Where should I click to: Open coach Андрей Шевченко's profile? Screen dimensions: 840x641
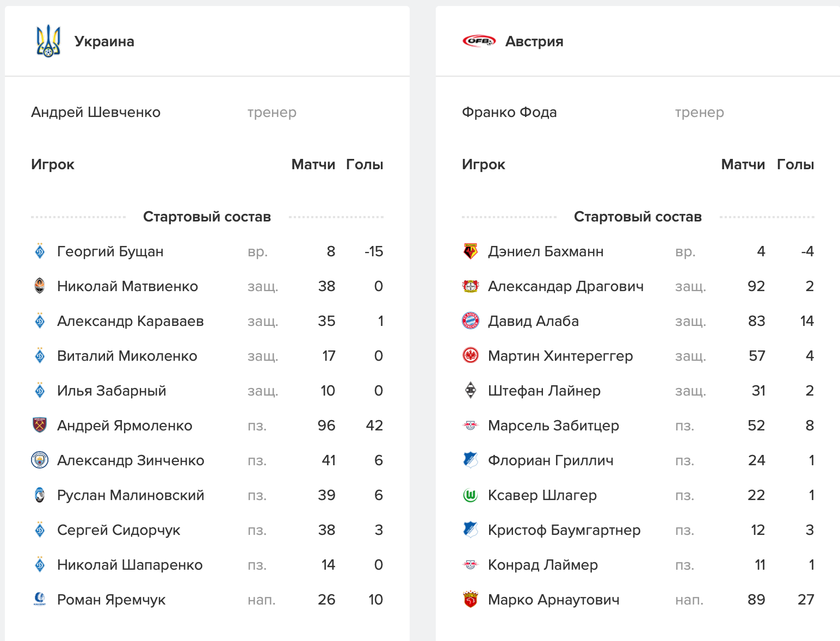click(96, 112)
